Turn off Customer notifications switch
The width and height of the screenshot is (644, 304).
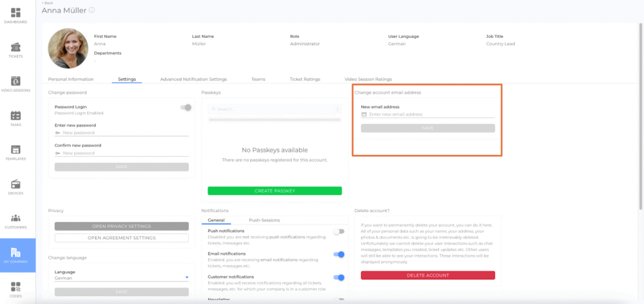pyautogui.click(x=339, y=277)
